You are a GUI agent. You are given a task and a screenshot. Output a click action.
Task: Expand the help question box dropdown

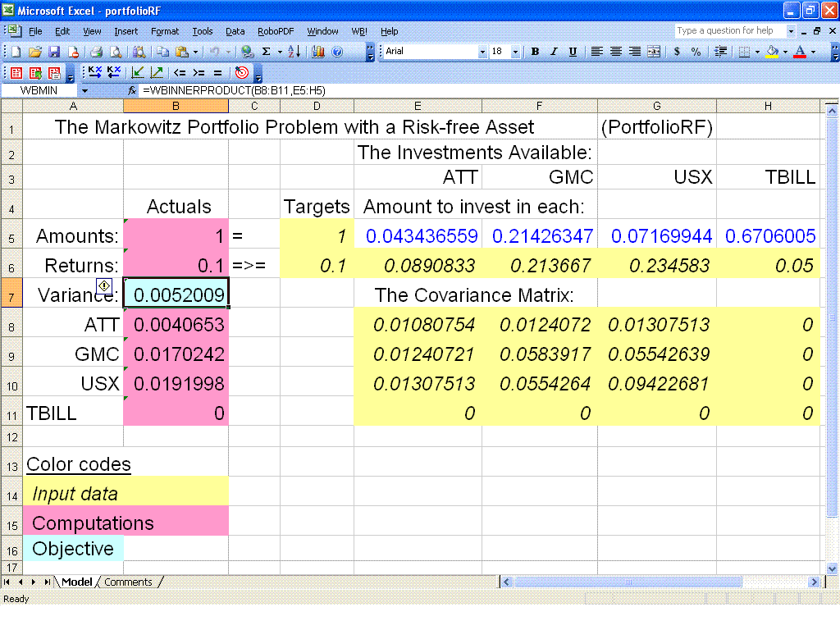(791, 31)
